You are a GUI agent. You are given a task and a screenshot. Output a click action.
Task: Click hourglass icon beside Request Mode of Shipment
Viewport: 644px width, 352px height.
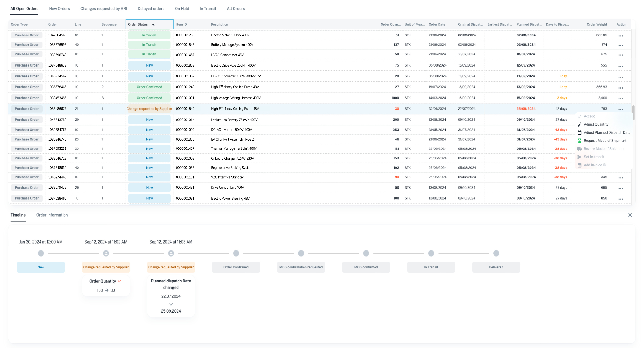(x=580, y=141)
